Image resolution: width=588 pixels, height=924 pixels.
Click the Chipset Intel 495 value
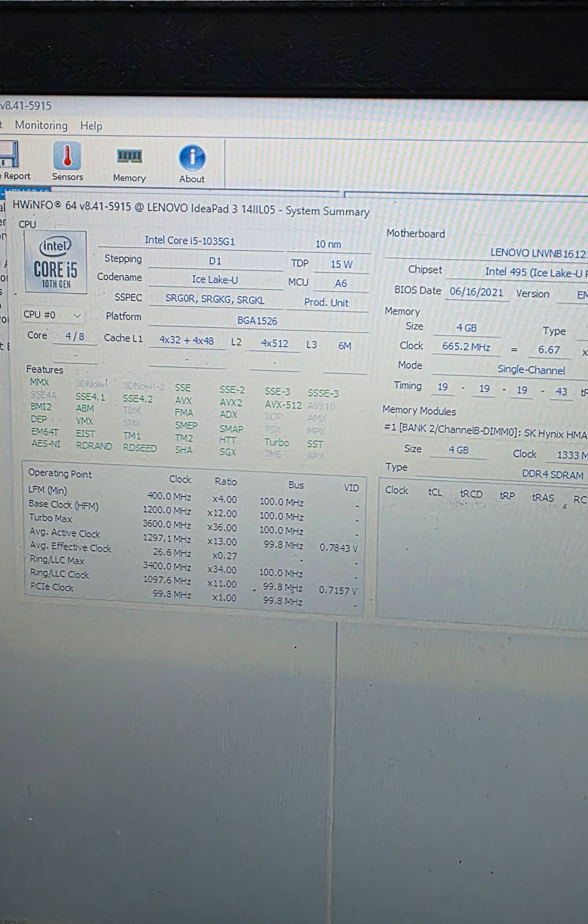tap(536, 272)
